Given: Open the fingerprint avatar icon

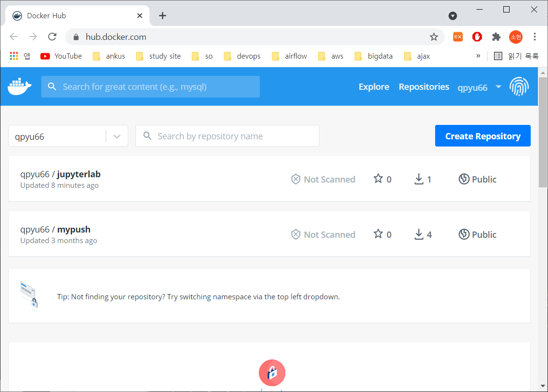Looking at the screenshot, I should pyautogui.click(x=519, y=86).
